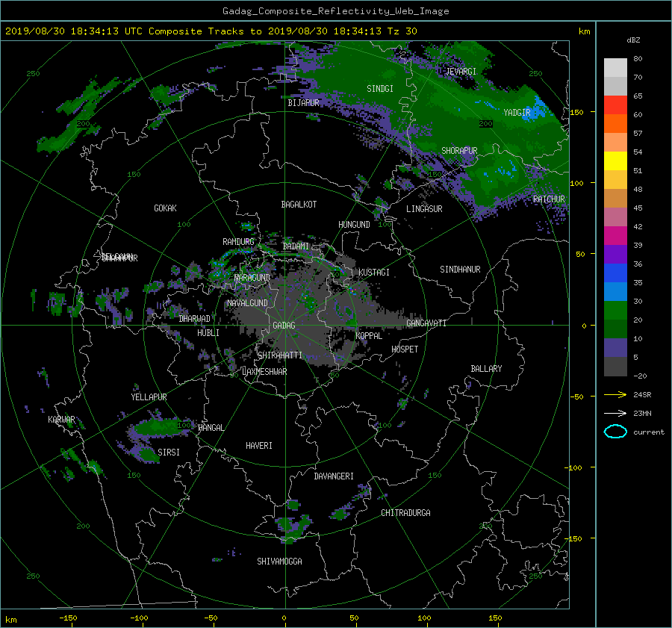672x628 pixels.
Task: Click the GANGAVATI city label
Action: 426,323
